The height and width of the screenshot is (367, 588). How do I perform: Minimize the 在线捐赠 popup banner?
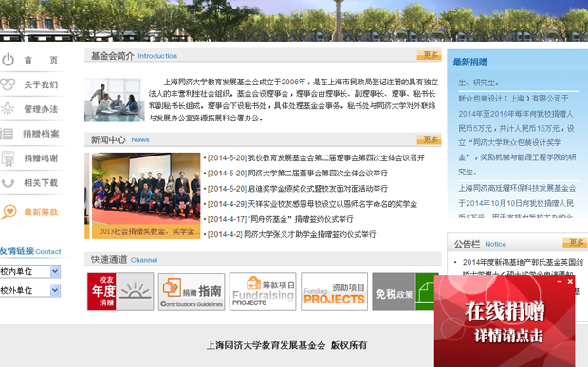click(560, 281)
